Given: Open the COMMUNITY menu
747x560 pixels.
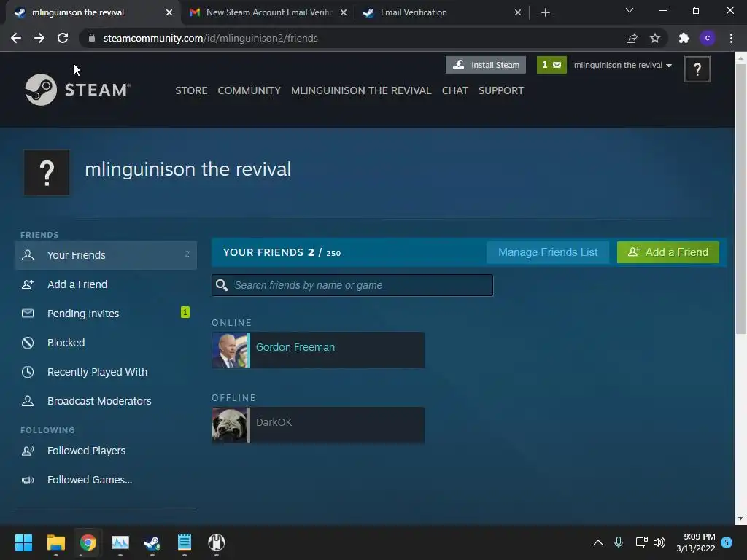Looking at the screenshot, I should [249, 90].
